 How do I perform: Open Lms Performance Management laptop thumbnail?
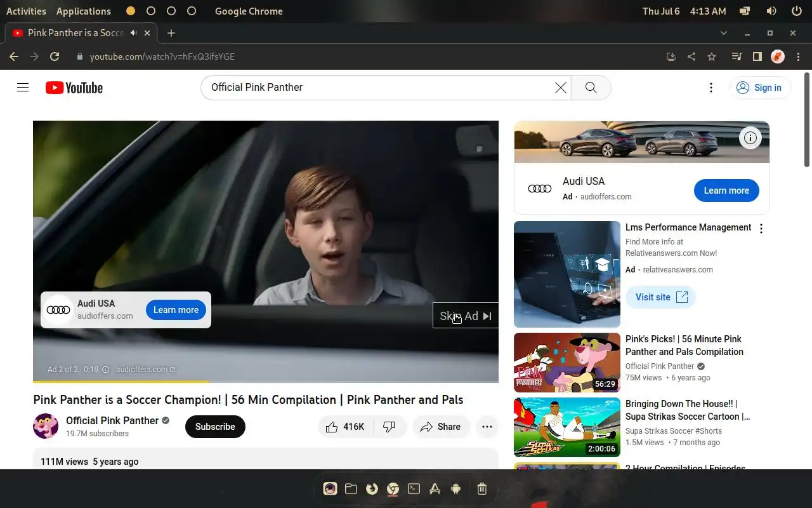tap(567, 274)
